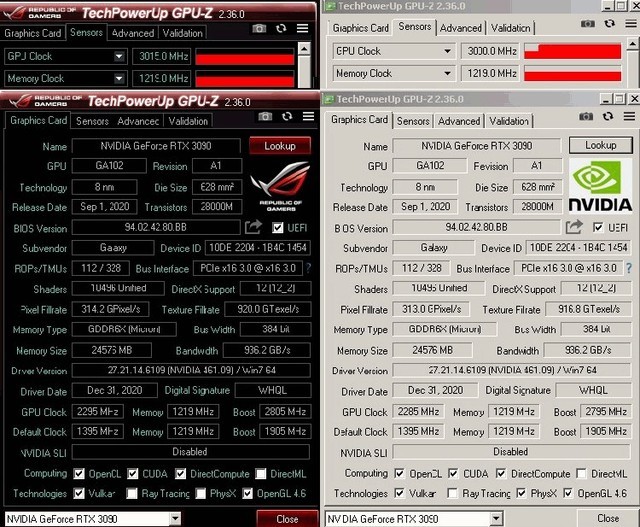Viewport: 640px width, 527px height.
Task: Click GPU Clock red graph bar in gray Sensors window
Action: pyautogui.click(x=573, y=52)
